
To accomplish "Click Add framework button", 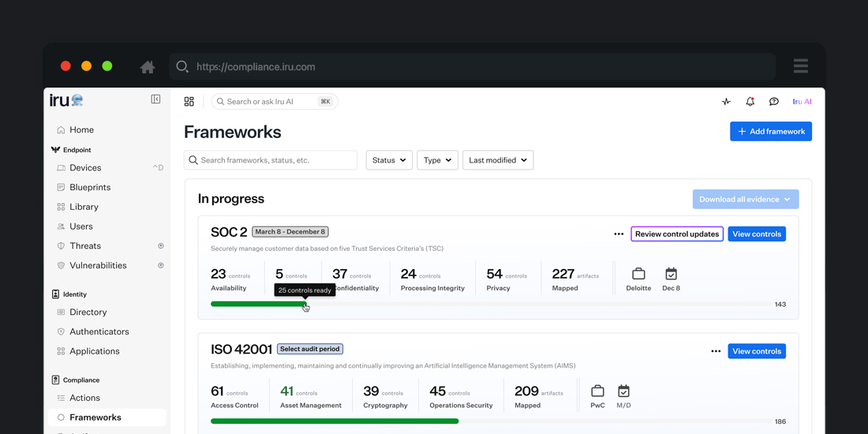I will [771, 131].
